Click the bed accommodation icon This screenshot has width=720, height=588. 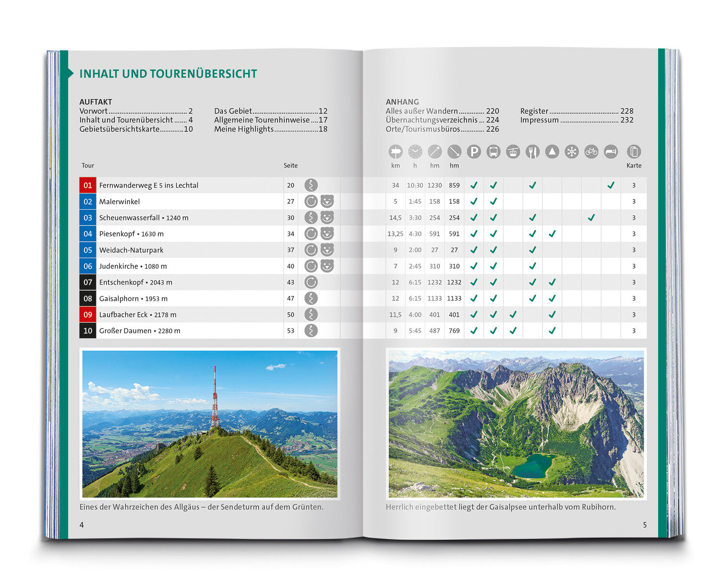point(611,152)
